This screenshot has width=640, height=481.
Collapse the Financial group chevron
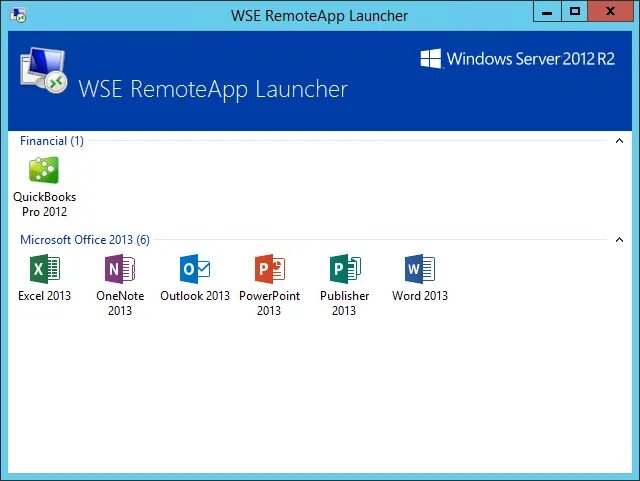coord(619,141)
